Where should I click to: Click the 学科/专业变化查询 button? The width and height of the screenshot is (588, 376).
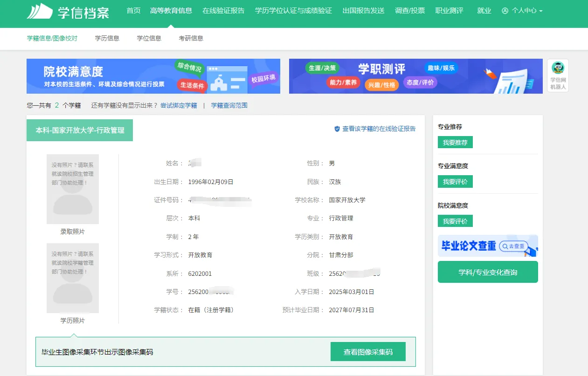tap(488, 272)
